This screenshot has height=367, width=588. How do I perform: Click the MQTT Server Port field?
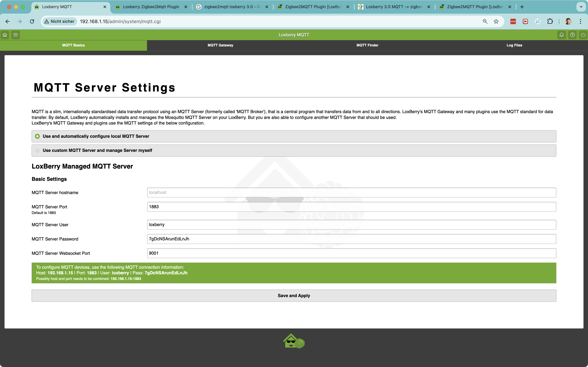click(351, 207)
